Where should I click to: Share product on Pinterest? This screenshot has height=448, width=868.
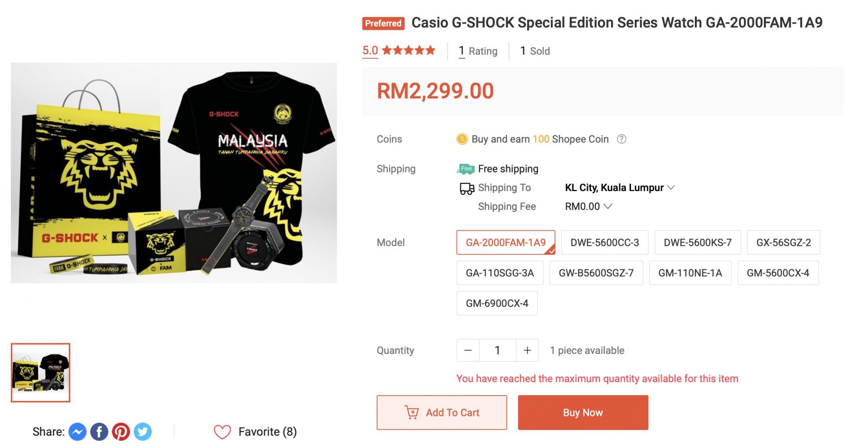(121, 432)
